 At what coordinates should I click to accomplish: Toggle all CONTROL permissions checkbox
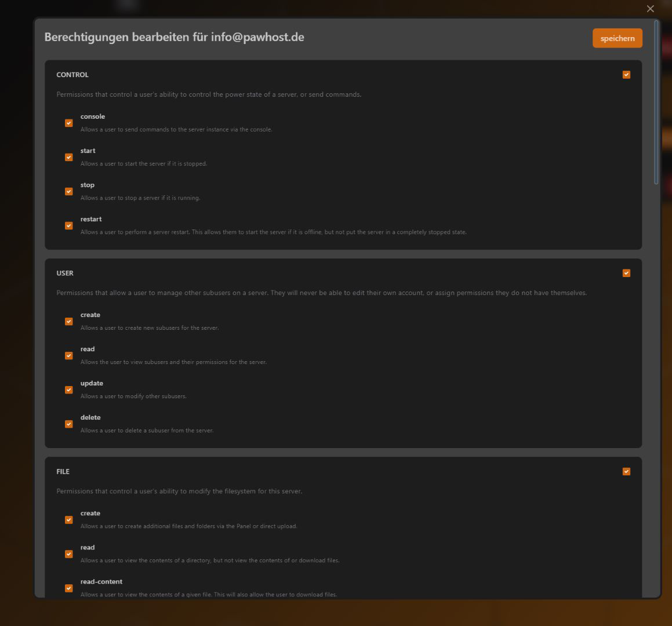626,75
